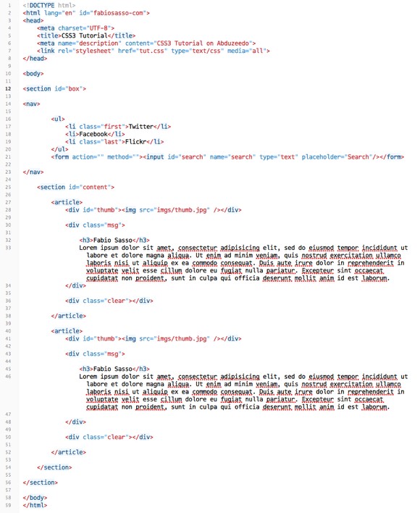The width and height of the screenshot is (420, 513).
Task: Click line number 25 in the gutter
Action: 8,187
